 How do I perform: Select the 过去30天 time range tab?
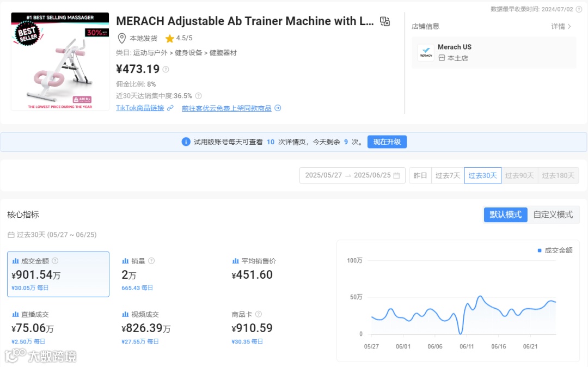[x=482, y=175]
